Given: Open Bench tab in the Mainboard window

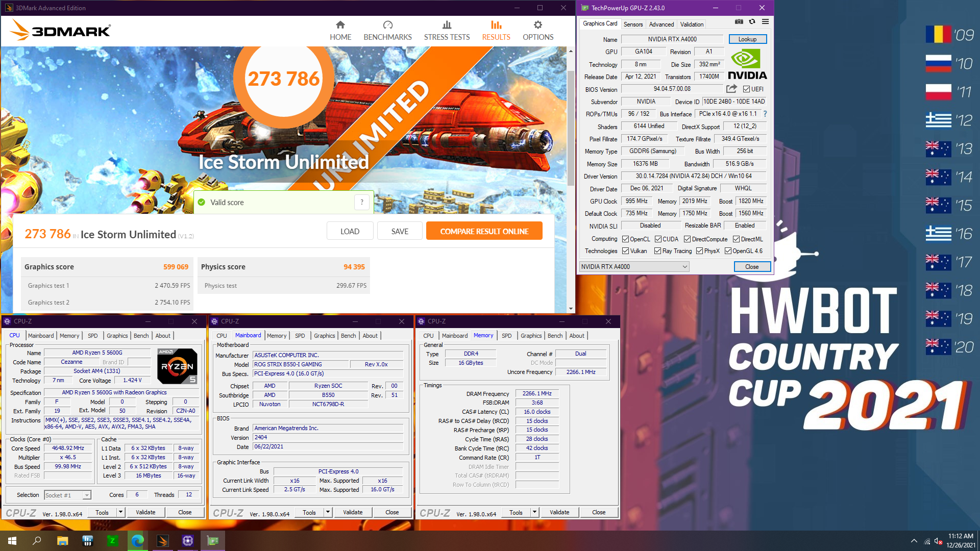Looking at the screenshot, I should click(348, 336).
